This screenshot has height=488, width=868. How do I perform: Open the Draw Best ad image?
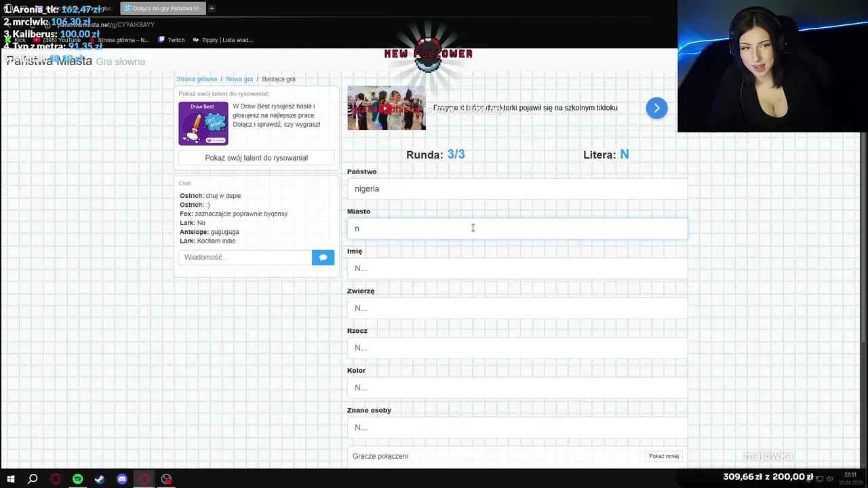point(203,123)
